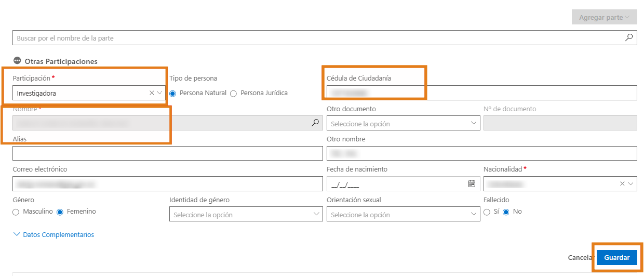644x276 pixels.
Task: Click the Guardar button
Action: [616, 258]
